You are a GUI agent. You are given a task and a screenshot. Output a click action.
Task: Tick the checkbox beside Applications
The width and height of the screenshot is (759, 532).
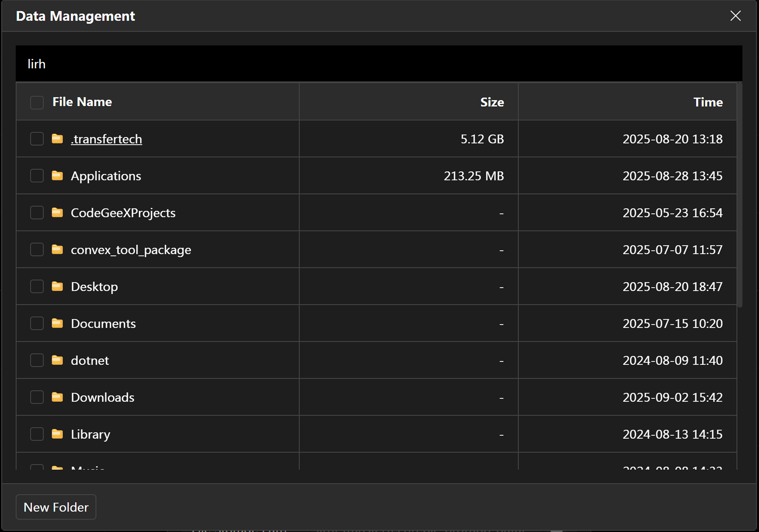click(x=37, y=176)
